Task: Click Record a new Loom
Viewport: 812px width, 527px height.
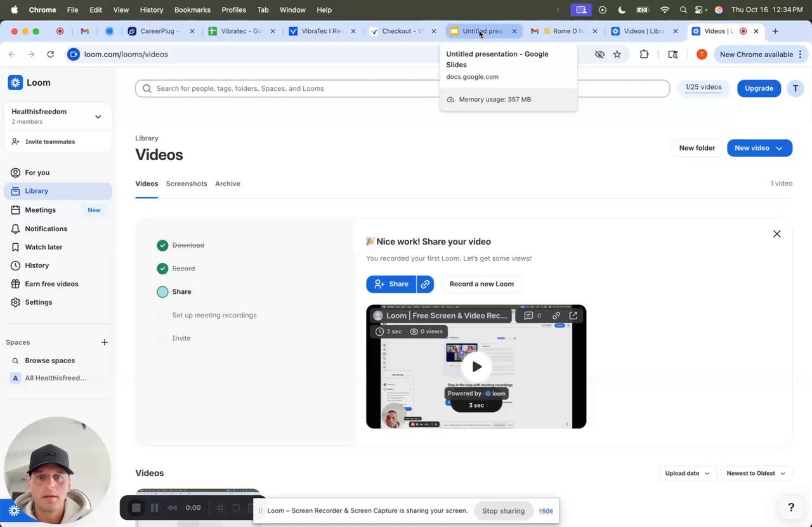Action: [481, 284]
